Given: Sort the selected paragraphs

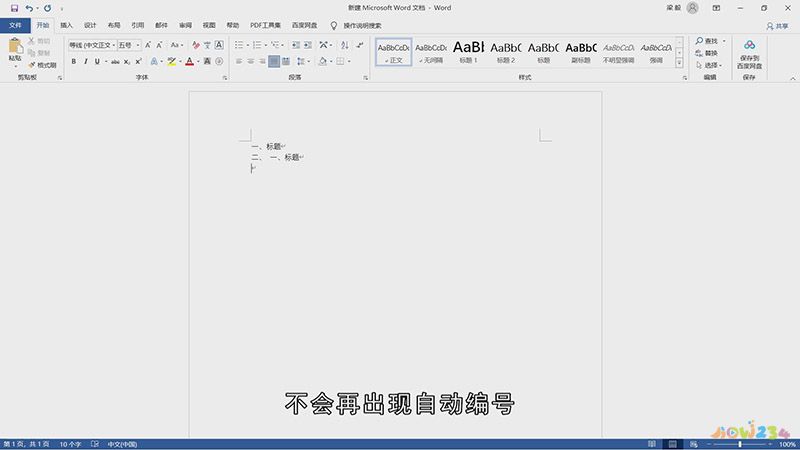Looking at the screenshot, I should (x=345, y=45).
